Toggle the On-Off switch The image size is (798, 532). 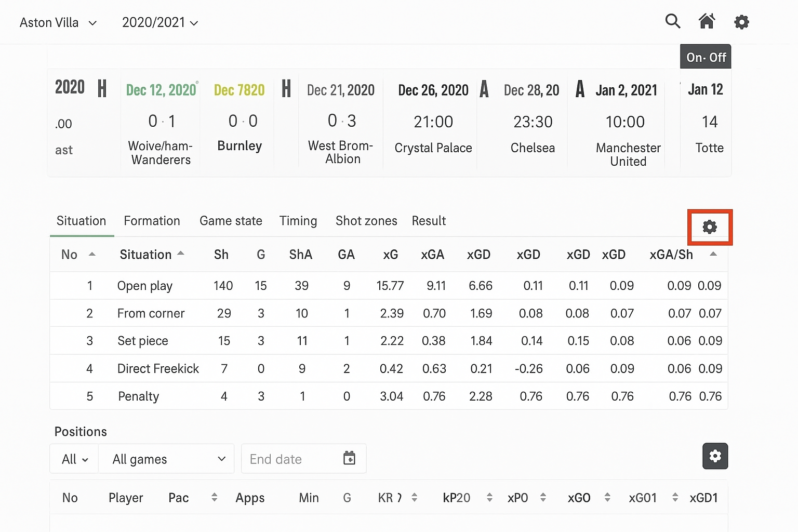pos(706,57)
